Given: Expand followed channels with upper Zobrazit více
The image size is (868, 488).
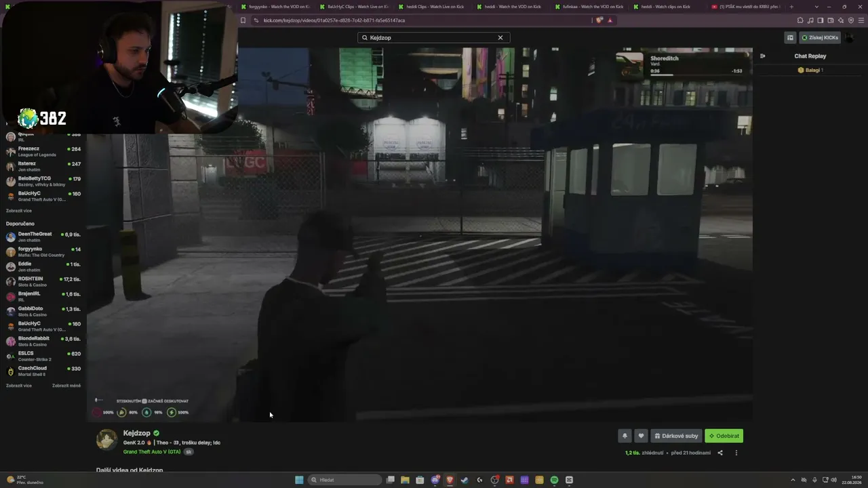Looking at the screenshot, I should click(x=19, y=211).
